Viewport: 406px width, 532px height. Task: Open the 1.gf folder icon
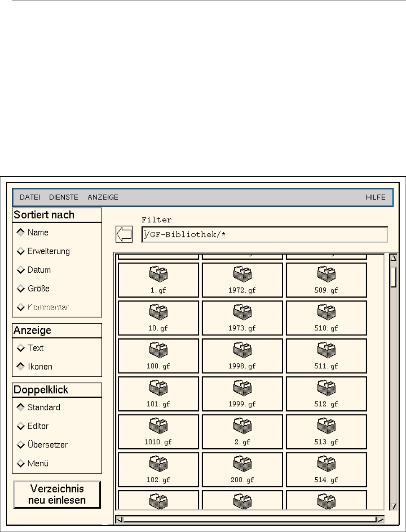[x=158, y=274]
